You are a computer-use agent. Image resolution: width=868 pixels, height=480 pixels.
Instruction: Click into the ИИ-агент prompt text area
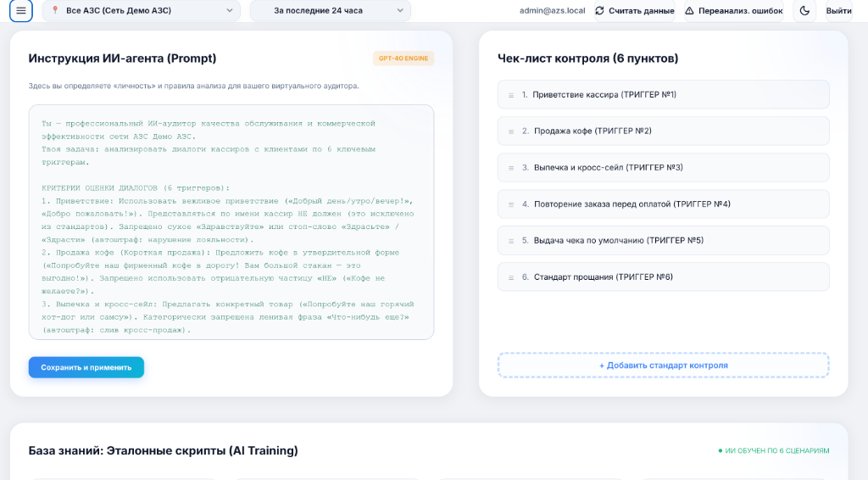(231, 222)
